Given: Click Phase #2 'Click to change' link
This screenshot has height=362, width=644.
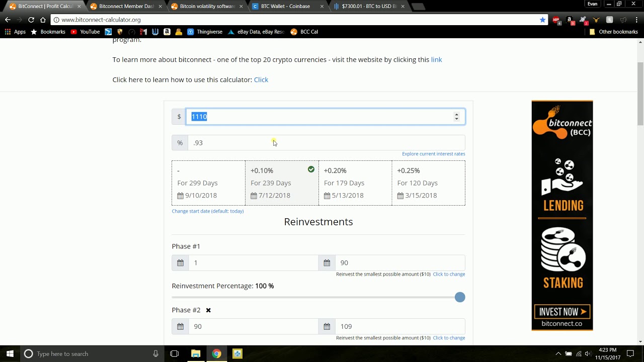Looking at the screenshot, I should click(449, 338).
